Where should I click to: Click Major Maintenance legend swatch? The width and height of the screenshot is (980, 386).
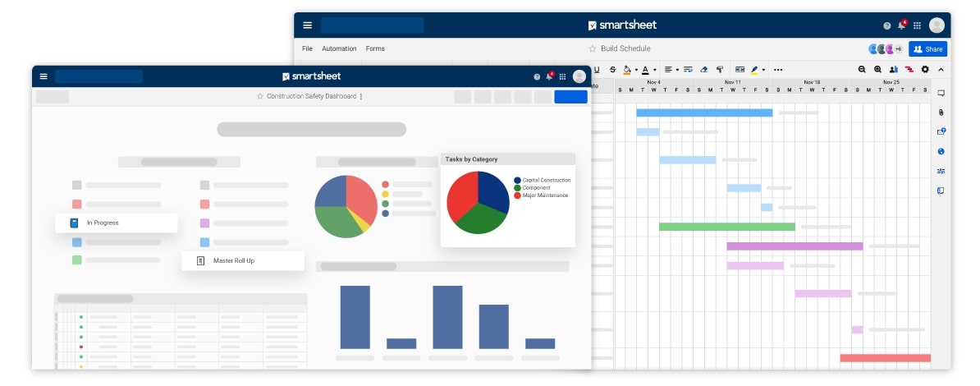coord(518,195)
